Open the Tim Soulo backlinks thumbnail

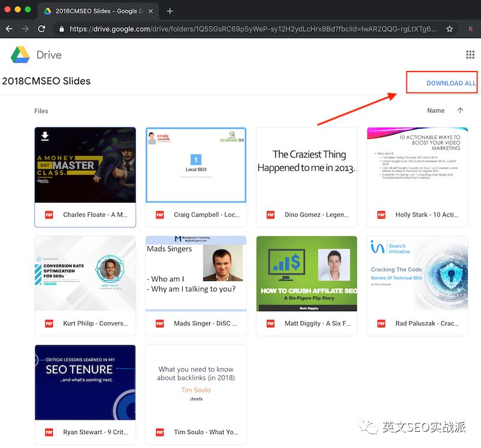196,382
